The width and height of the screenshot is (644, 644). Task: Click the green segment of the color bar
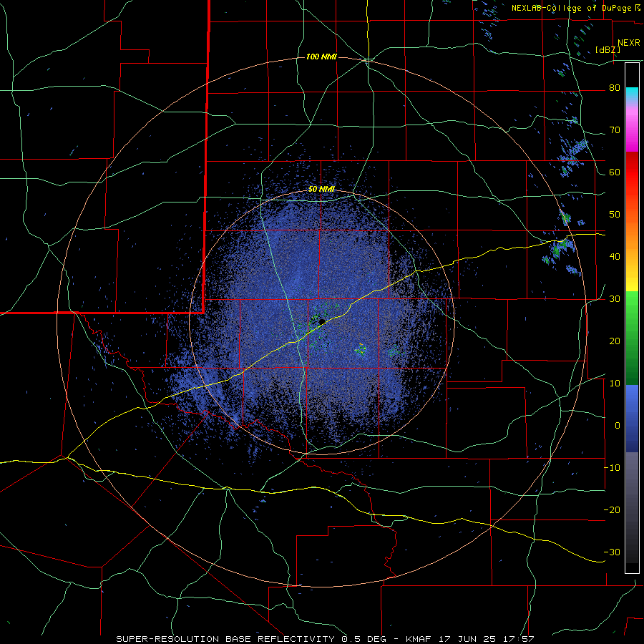point(632,338)
